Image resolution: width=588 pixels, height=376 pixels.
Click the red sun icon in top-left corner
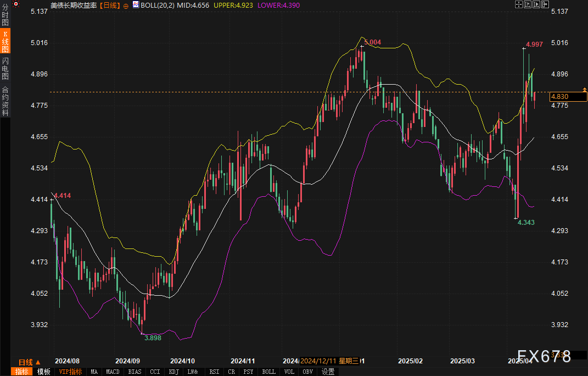(x=16, y=4)
